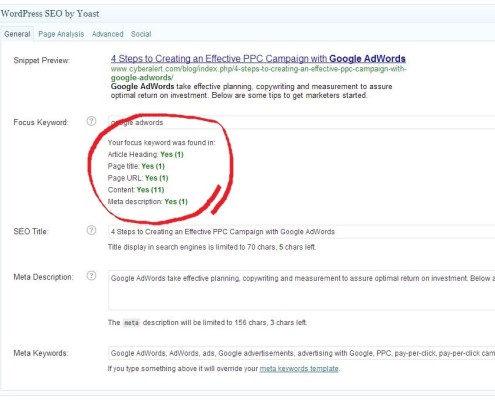Click the 'Focus Keyword:' label
The width and height of the screenshot is (495, 400).
click(41, 122)
